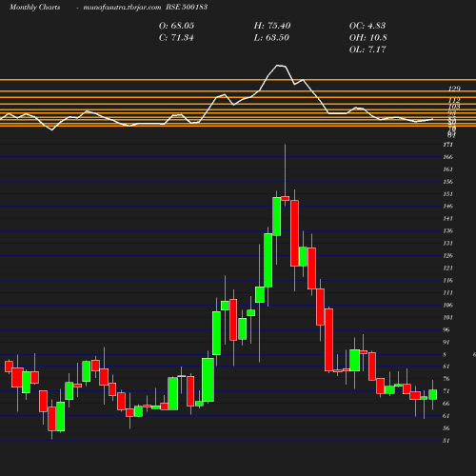Select the high value "H: 75.40"
This screenshot has height=476, width=476.
point(272,26)
